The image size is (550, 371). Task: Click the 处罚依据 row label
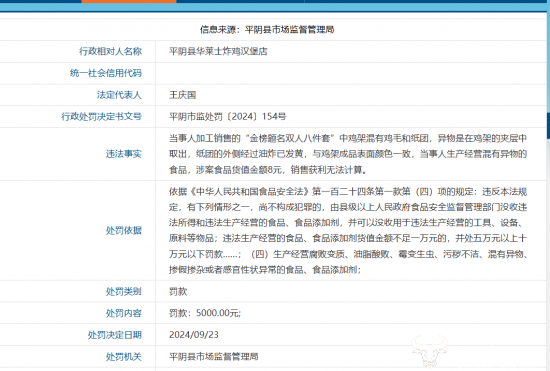(124, 230)
